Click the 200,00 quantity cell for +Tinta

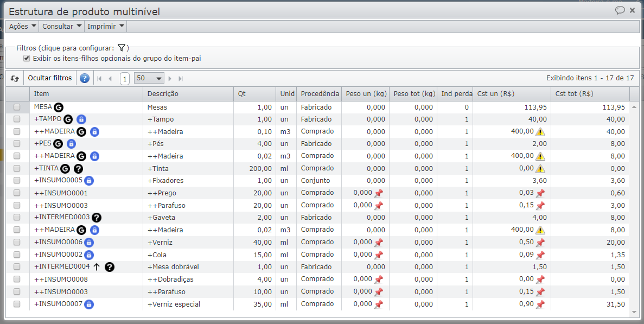click(x=254, y=168)
